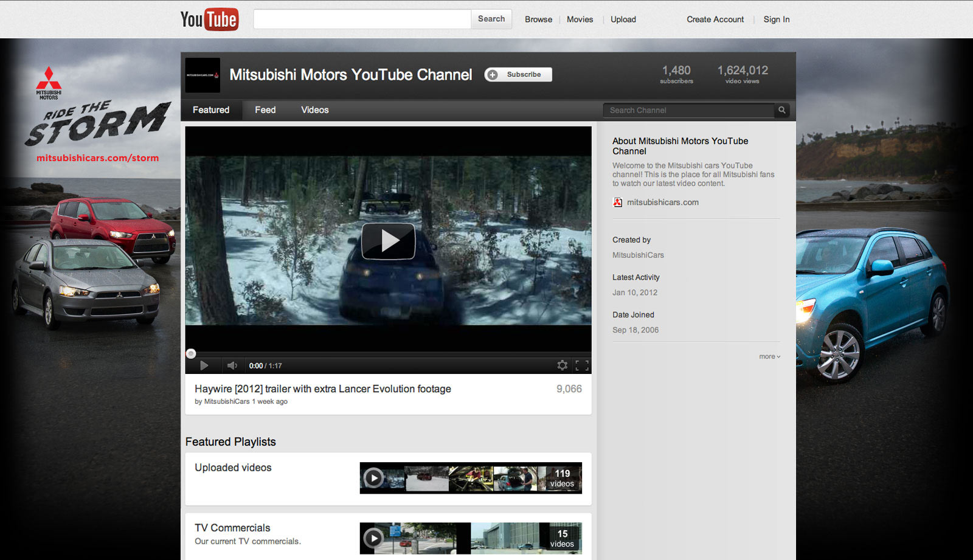Open the Browse menu link
Image resolution: width=973 pixels, height=560 pixels.
pos(539,19)
